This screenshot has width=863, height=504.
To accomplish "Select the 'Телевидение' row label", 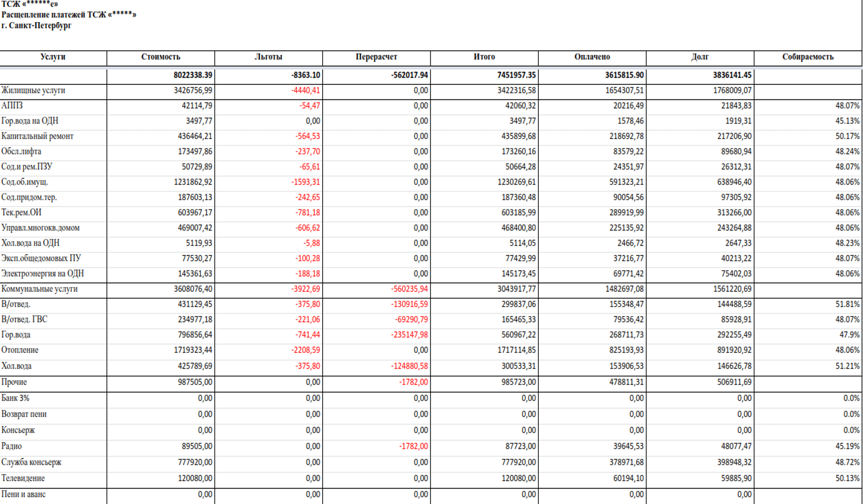I will [x=23, y=478].
